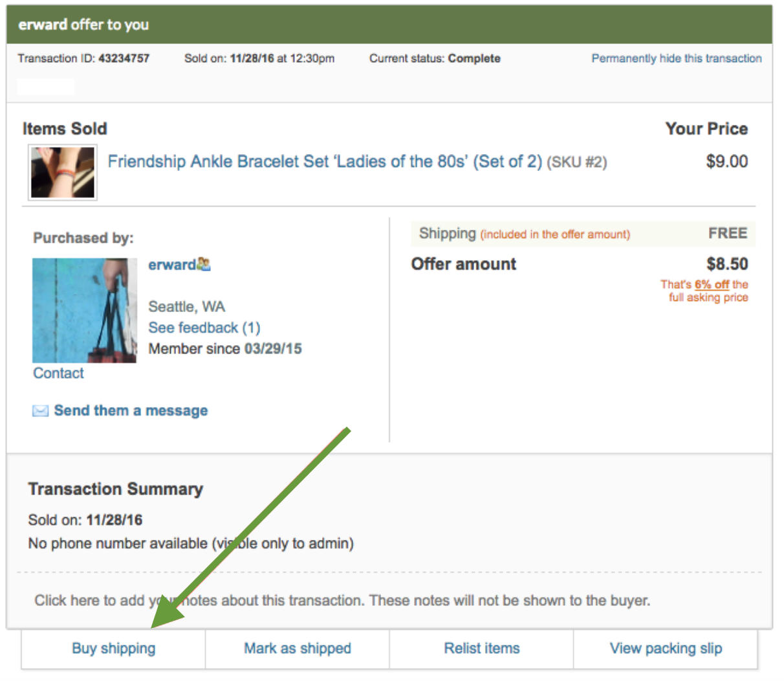The height and width of the screenshot is (681, 784).
Task: Send them a message link
Action: (x=131, y=410)
